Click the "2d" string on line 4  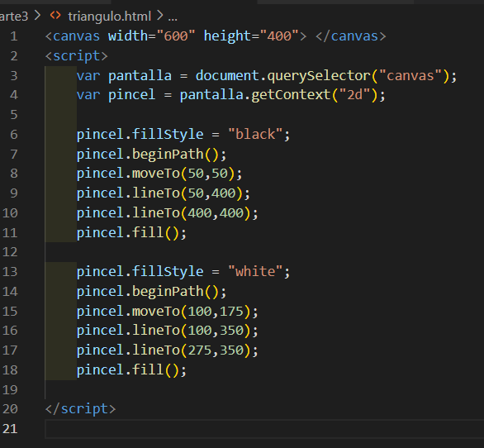click(x=354, y=95)
